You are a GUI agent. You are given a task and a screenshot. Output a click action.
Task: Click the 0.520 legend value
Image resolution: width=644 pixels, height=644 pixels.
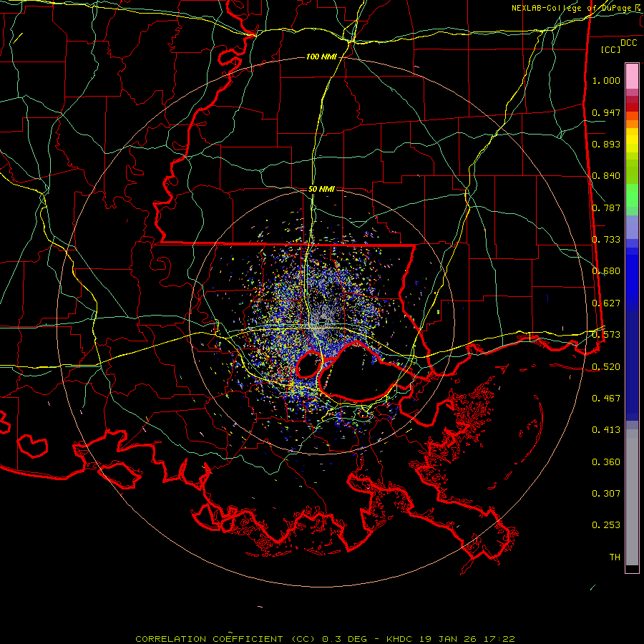point(606,367)
